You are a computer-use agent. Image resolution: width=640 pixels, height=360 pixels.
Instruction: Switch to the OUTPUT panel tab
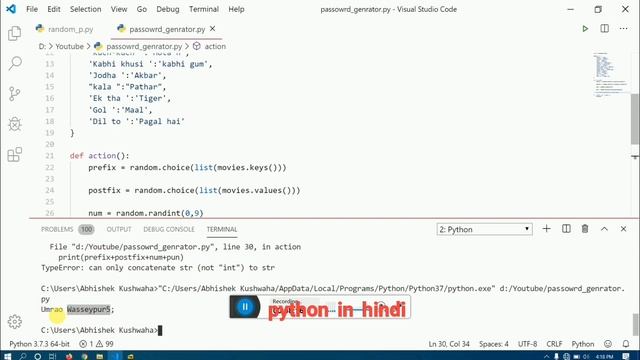pyautogui.click(x=119, y=229)
